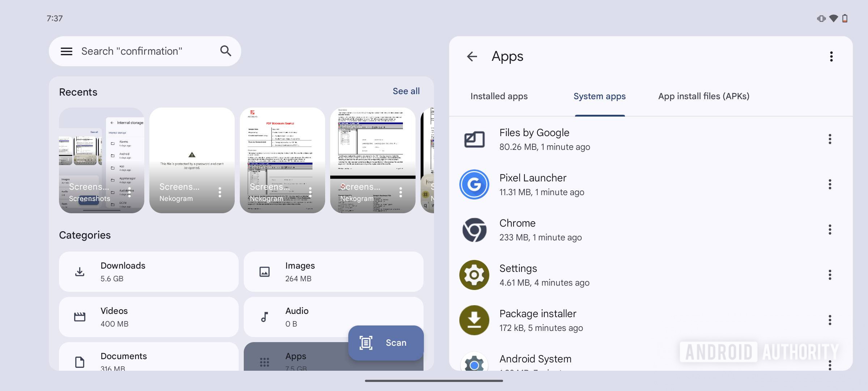Click the back arrow in Apps panel
The height and width of the screenshot is (391, 868).
point(471,55)
